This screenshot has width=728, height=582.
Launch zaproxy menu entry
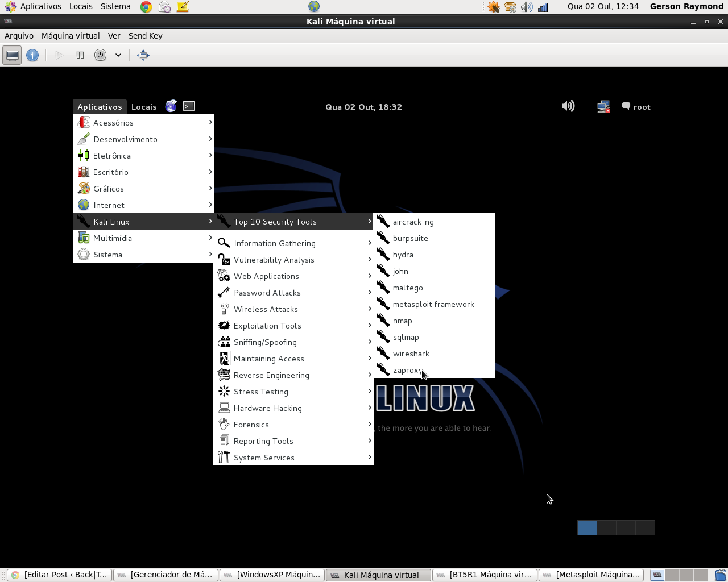[x=434, y=370]
